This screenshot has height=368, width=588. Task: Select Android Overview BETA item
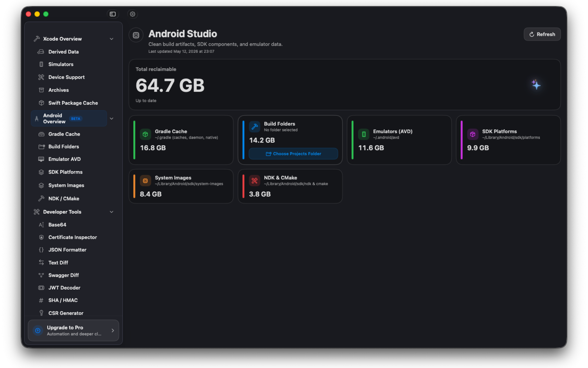pos(69,119)
